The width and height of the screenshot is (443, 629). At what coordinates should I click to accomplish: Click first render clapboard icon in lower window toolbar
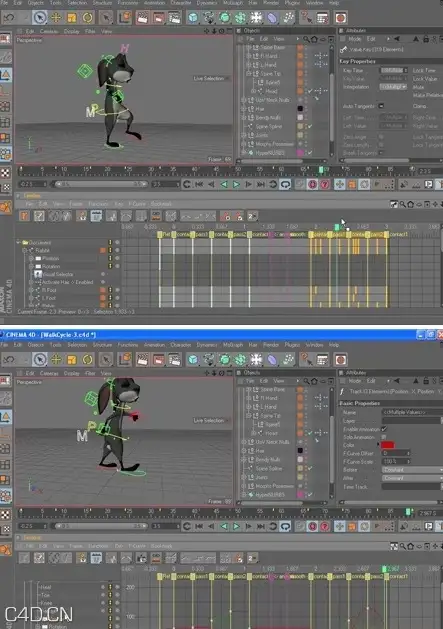[142, 359]
